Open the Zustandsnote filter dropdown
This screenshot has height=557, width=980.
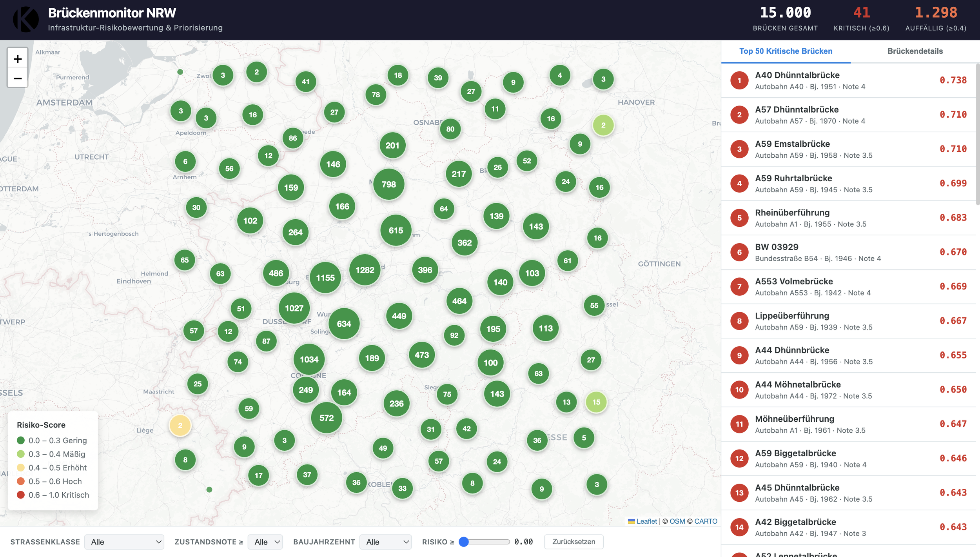[265, 542]
